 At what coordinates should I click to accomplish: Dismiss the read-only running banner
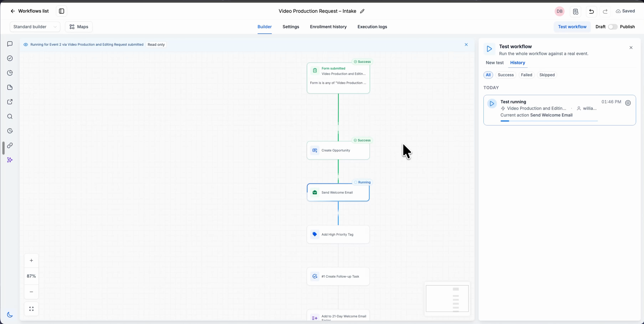[x=466, y=45]
